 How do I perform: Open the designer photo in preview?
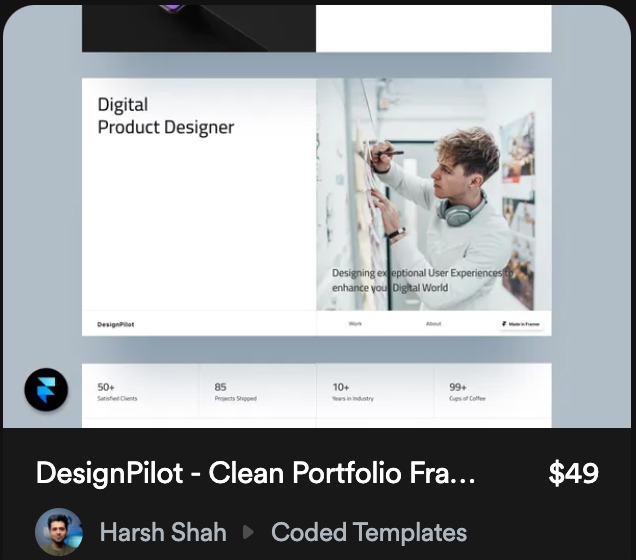click(434, 194)
